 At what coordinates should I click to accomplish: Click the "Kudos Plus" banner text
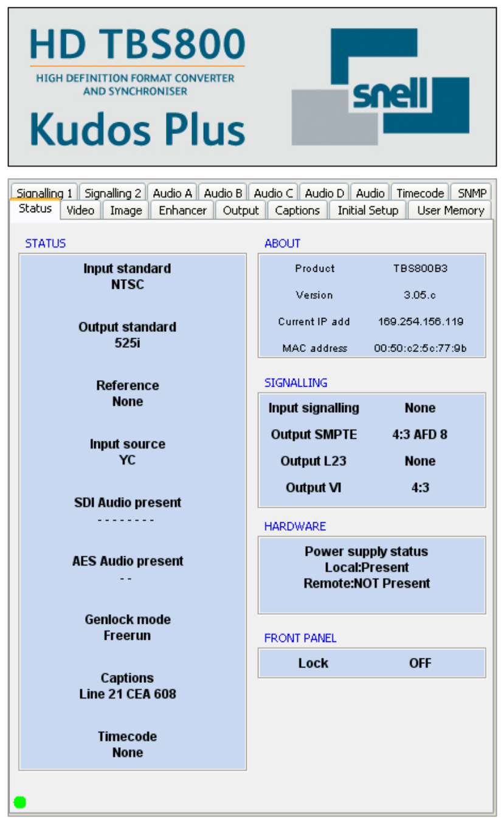(x=137, y=128)
